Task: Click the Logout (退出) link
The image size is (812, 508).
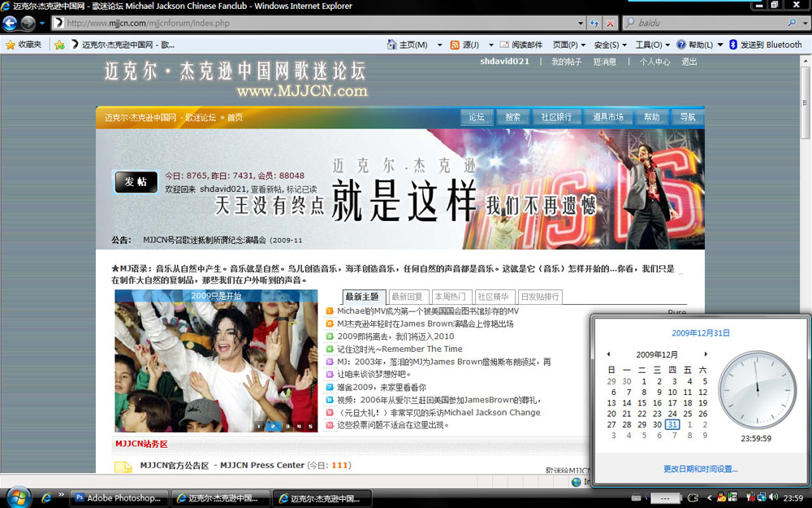Action: click(x=689, y=62)
